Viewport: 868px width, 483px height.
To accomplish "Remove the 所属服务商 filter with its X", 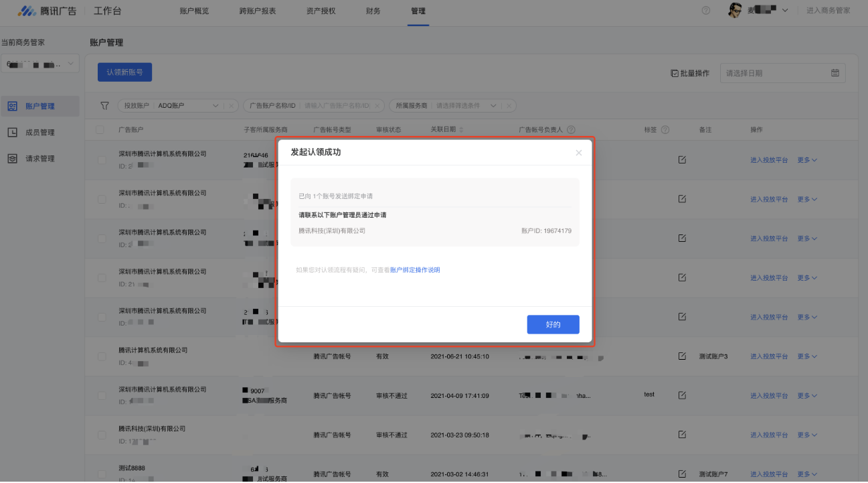I will (509, 106).
